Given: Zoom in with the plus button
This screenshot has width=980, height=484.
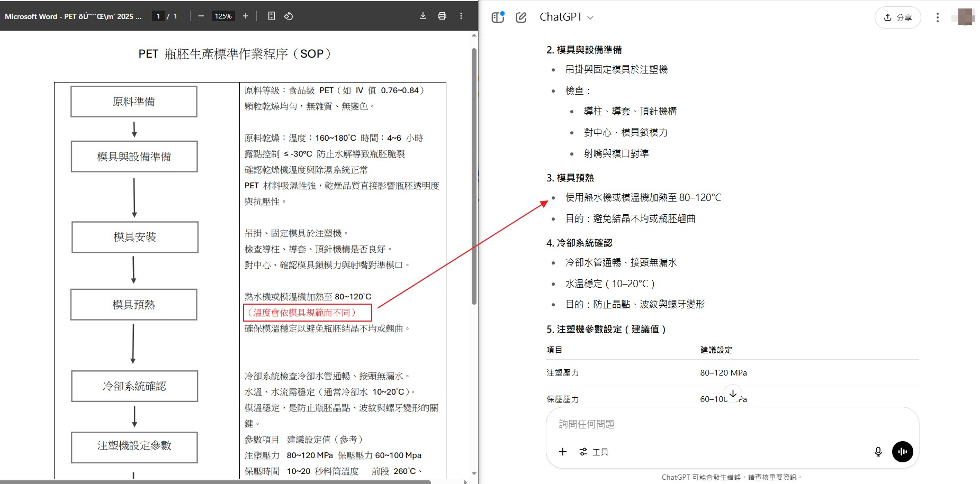Looking at the screenshot, I should pyautogui.click(x=246, y=16).
